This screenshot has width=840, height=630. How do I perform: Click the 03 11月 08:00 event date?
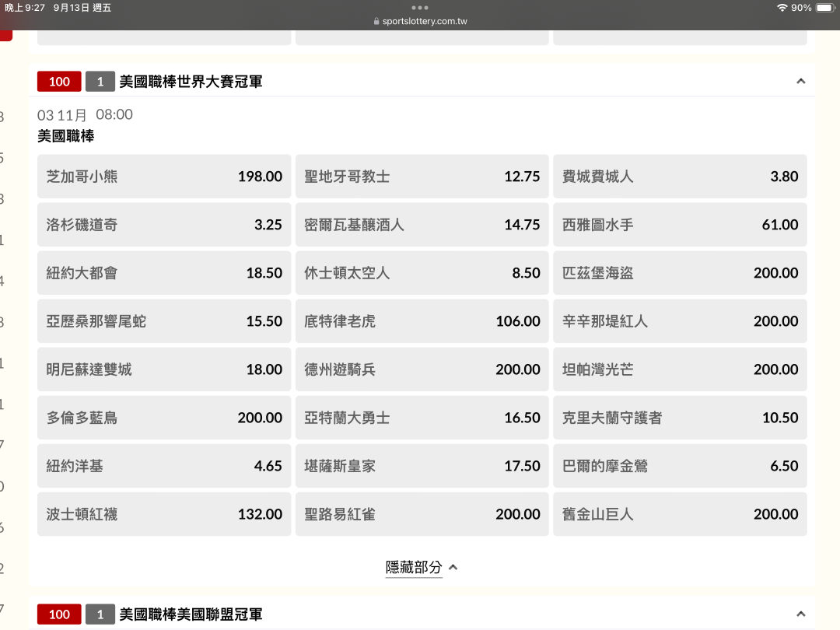(85, 114)
